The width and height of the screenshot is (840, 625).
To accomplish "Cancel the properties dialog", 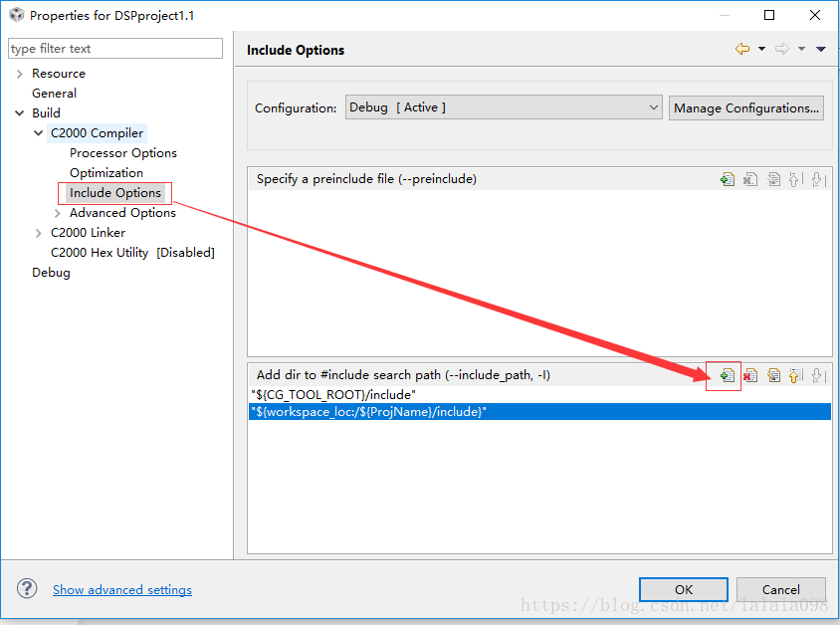I will click(780, 589).
